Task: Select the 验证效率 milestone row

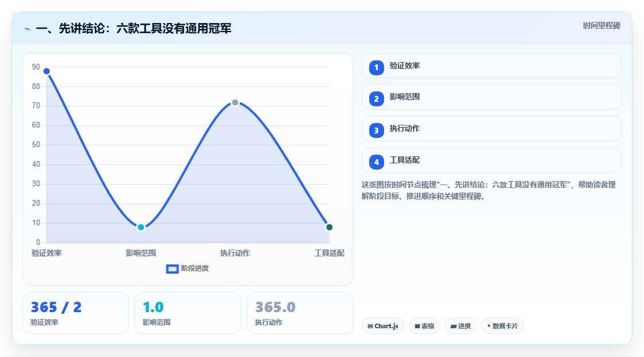Action: click(491, 66)
